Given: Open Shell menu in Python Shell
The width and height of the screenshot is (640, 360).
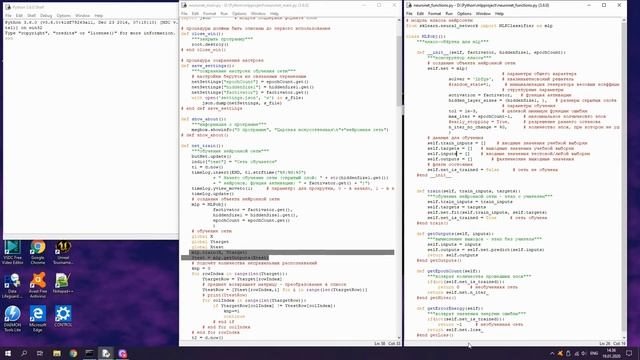Looking at the screenshot, I should pos(31,16).
